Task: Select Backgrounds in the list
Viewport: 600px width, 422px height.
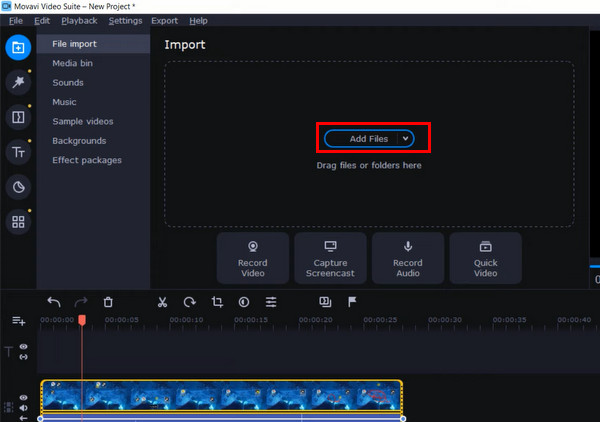Action: 93,141
